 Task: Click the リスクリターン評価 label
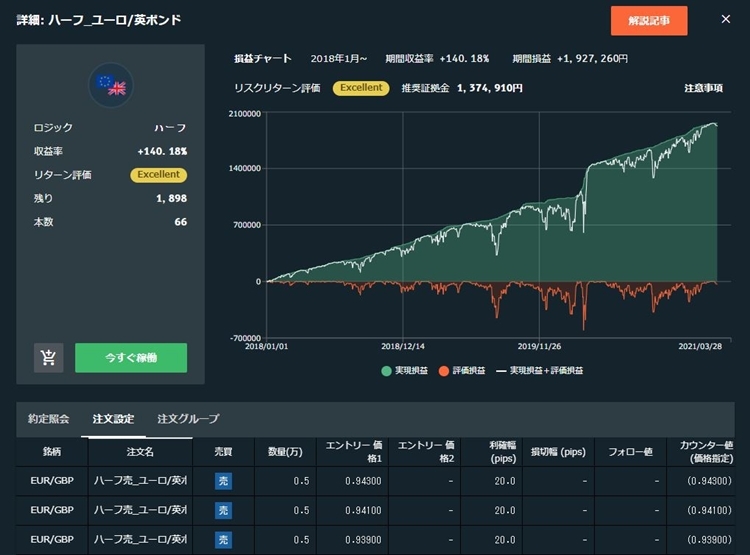(277, 88)
